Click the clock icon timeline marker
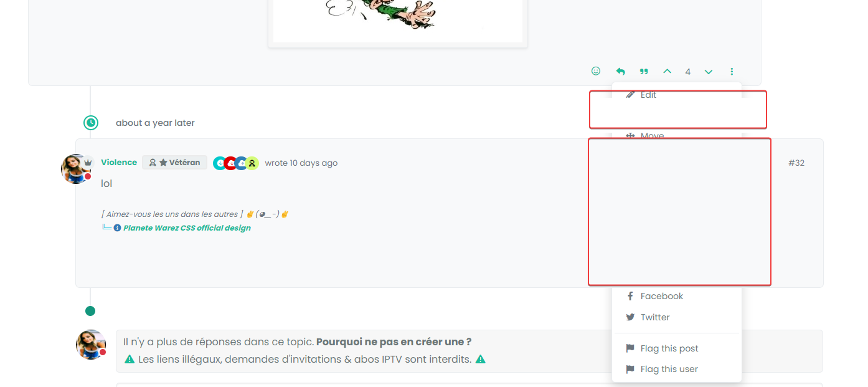 (91, 123)
